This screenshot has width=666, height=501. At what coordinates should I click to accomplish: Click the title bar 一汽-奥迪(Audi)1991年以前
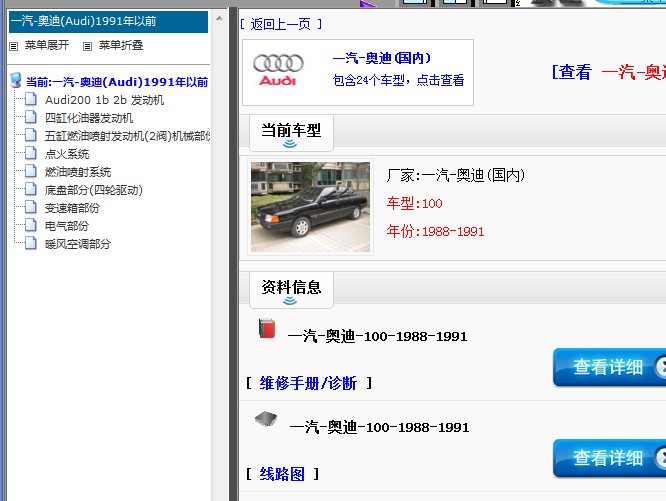[x=108, y=21]
